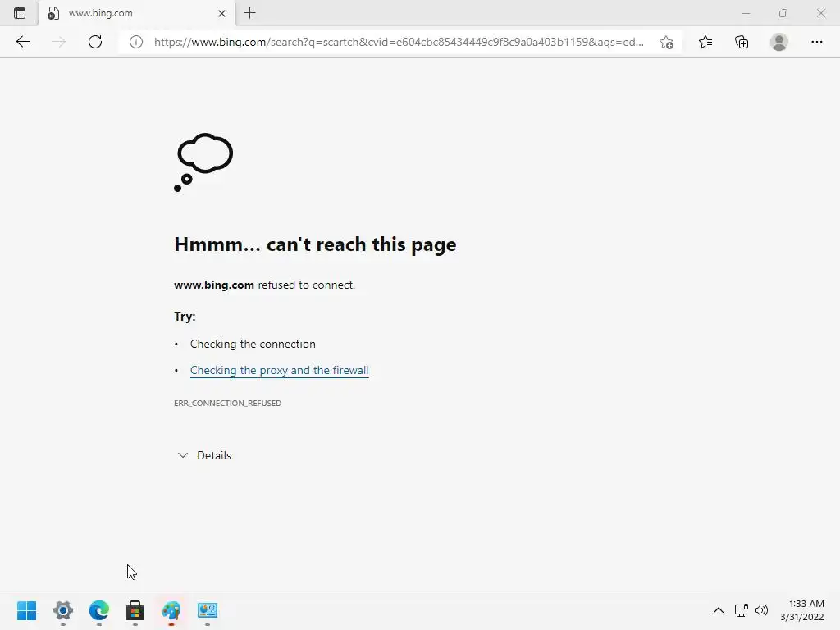Click the volume speaker tray icon
This screenshot has height=630, width=840.
tap(760, 610)
